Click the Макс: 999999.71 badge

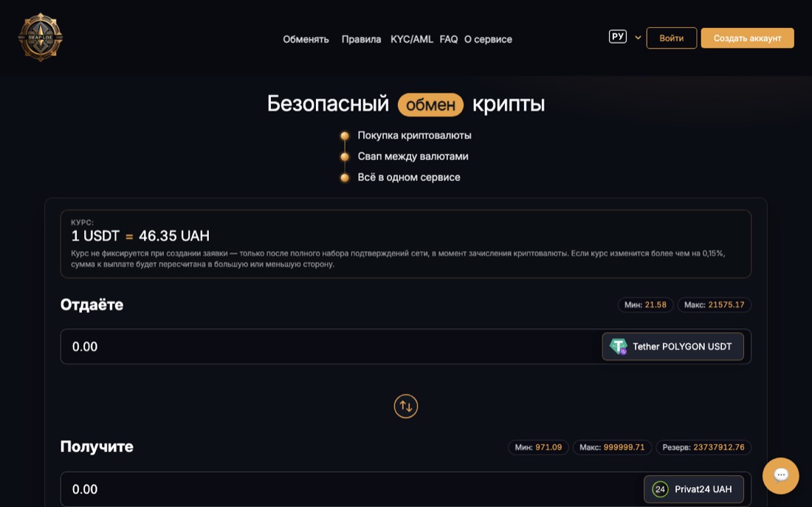[x=612, y=447]
